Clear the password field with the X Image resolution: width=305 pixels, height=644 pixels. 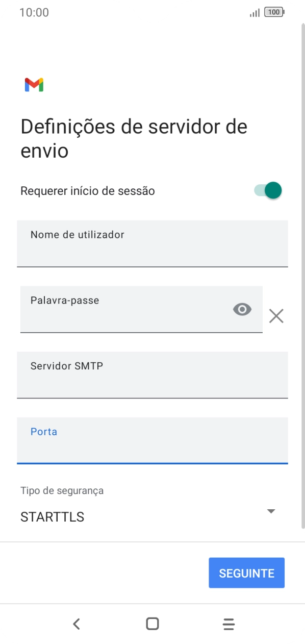276,316
